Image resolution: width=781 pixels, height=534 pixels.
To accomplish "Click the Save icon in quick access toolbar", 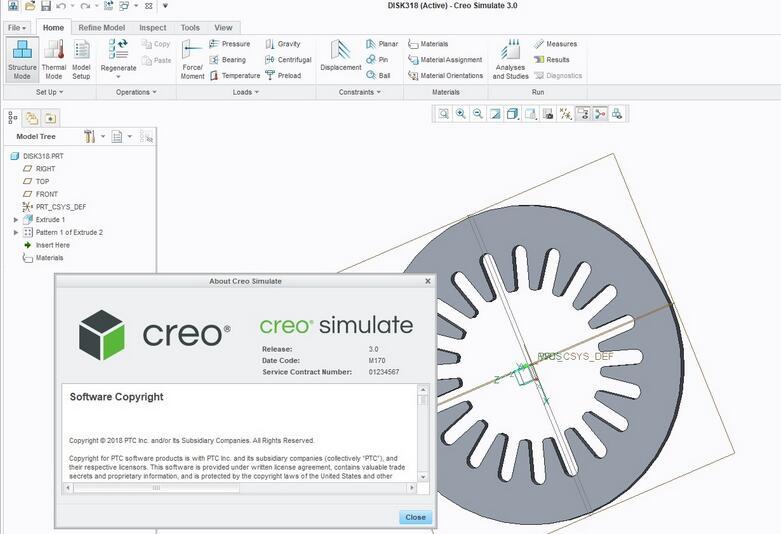I will click(46, 6).
